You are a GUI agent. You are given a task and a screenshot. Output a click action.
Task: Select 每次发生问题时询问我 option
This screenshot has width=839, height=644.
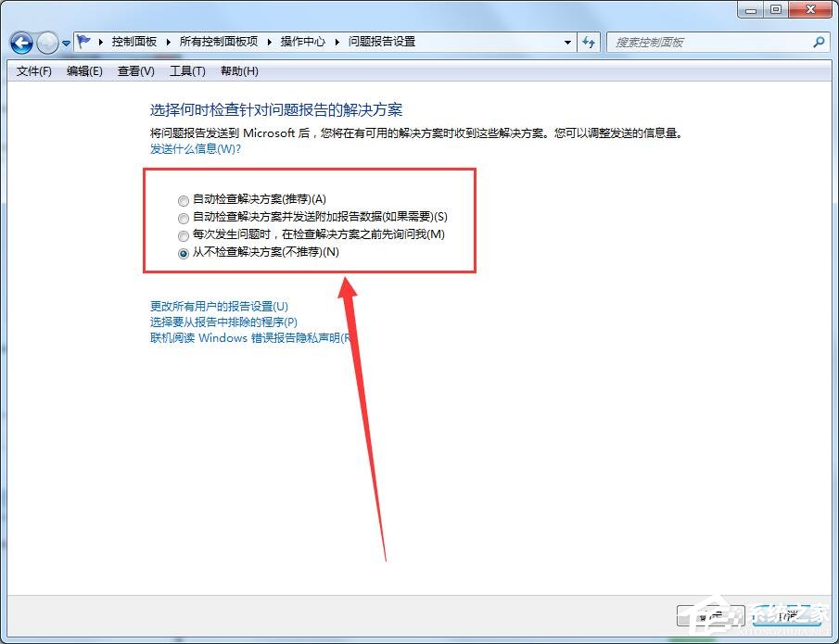pyautogui.click(x=183, y=236)
